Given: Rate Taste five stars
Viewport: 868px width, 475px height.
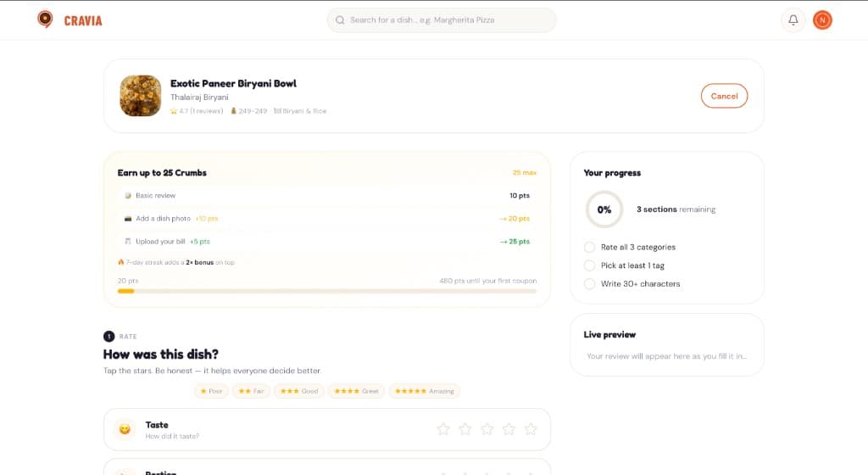Looking at the screenshot, I should click(x=531, y=429).
